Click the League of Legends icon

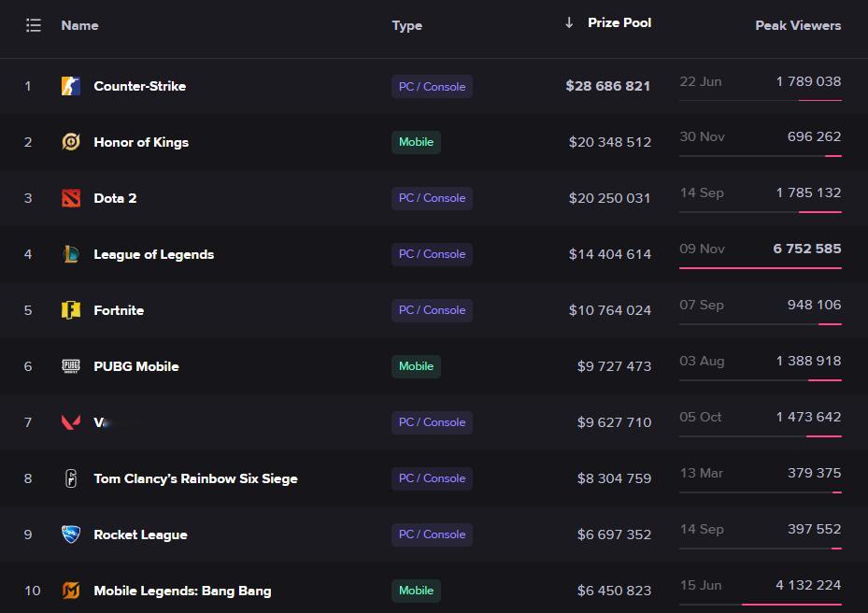pyautogui.click(x=71, y=254)
